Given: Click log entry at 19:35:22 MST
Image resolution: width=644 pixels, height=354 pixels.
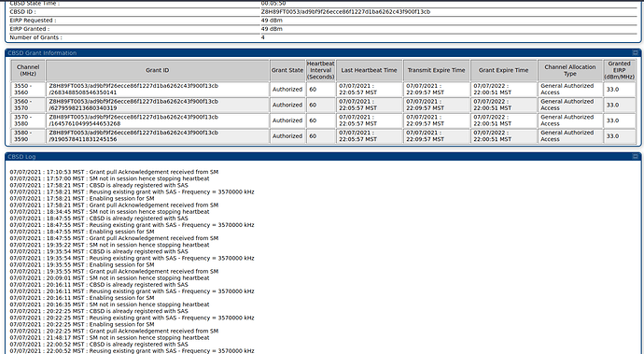Looking at the screenshot, I should click(x=109, y=245).
